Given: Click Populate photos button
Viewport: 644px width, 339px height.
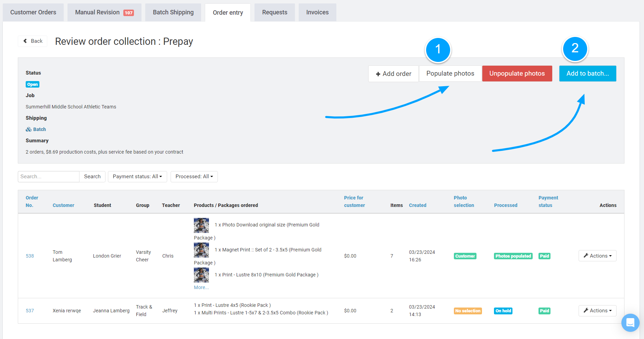Looking at the screenshot, I should point(450,74).
